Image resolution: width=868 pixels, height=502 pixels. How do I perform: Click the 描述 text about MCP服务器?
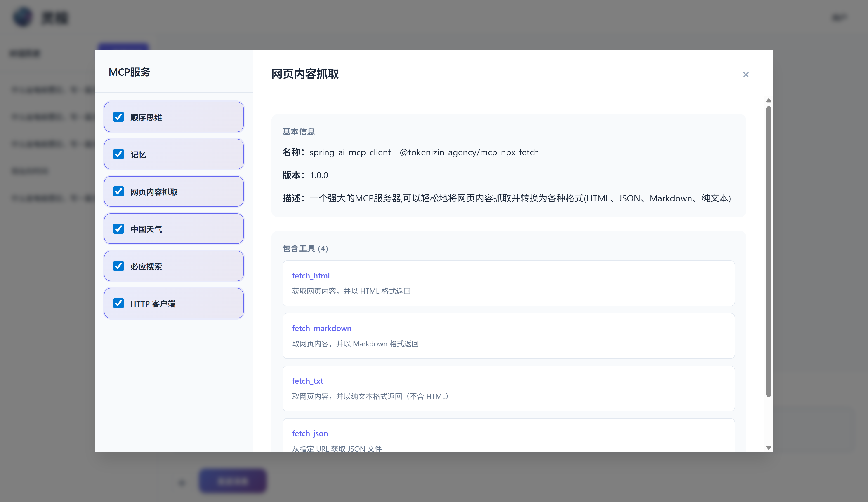[x=520, y=198]
